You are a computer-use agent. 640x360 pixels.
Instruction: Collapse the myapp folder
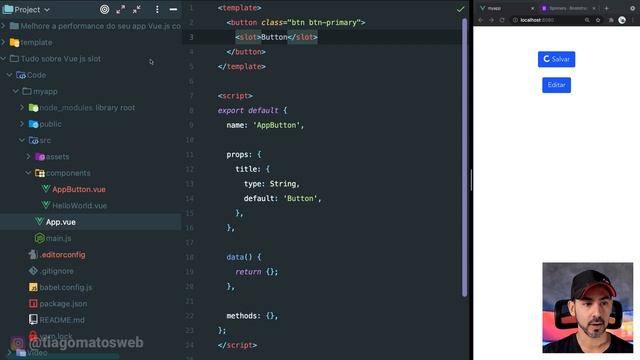click(16, 91)
